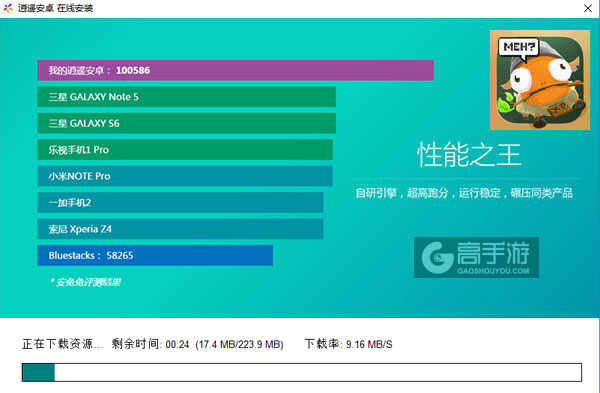The image size is (600, 393).
Task: Click the 剩余时间 00:24 readout
Action: [150, 344]
